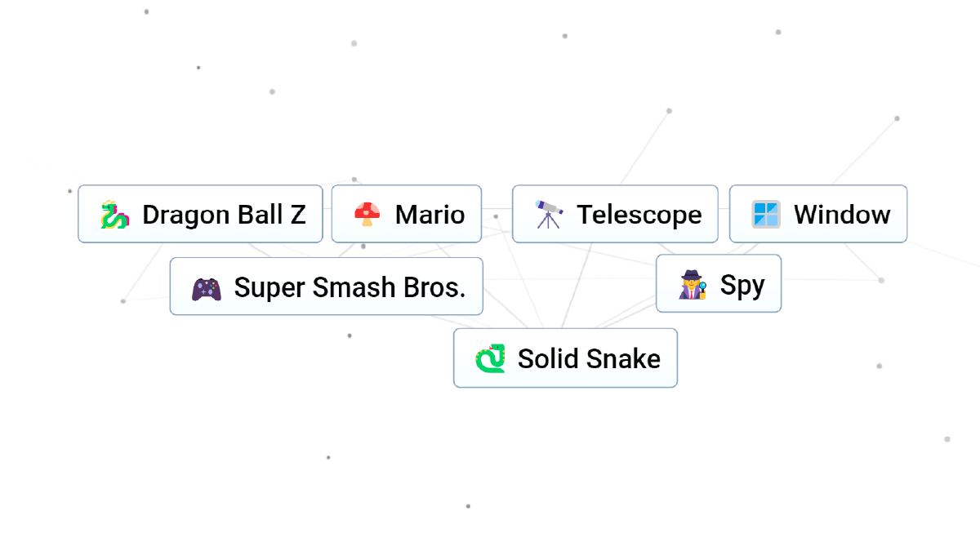Click the purple game controller icon

[x=206, y=288]
